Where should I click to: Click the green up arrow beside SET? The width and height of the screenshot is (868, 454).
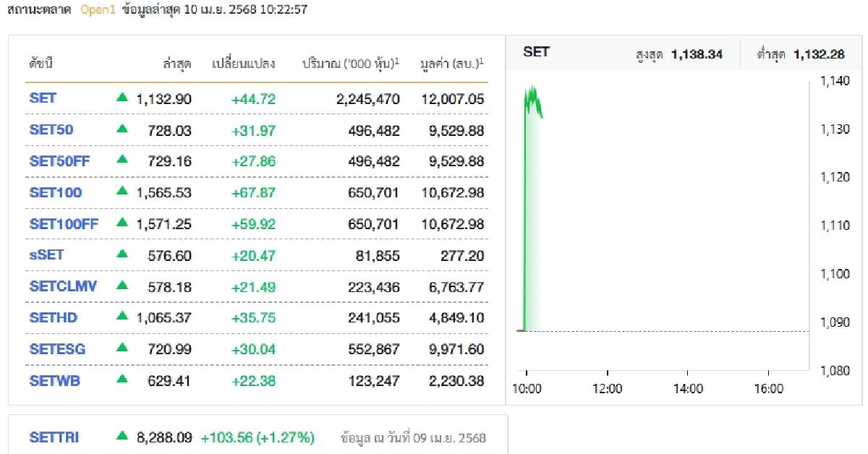click(122, 98)
